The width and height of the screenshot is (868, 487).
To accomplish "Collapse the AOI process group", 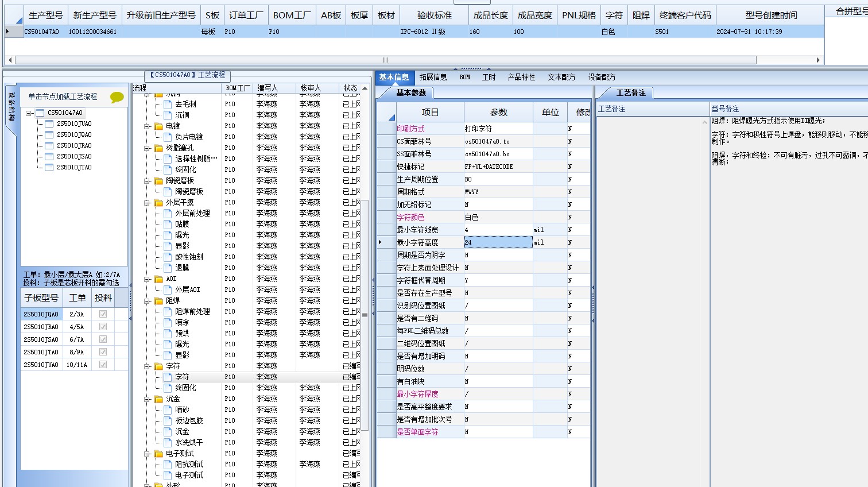I will [148, 279].
